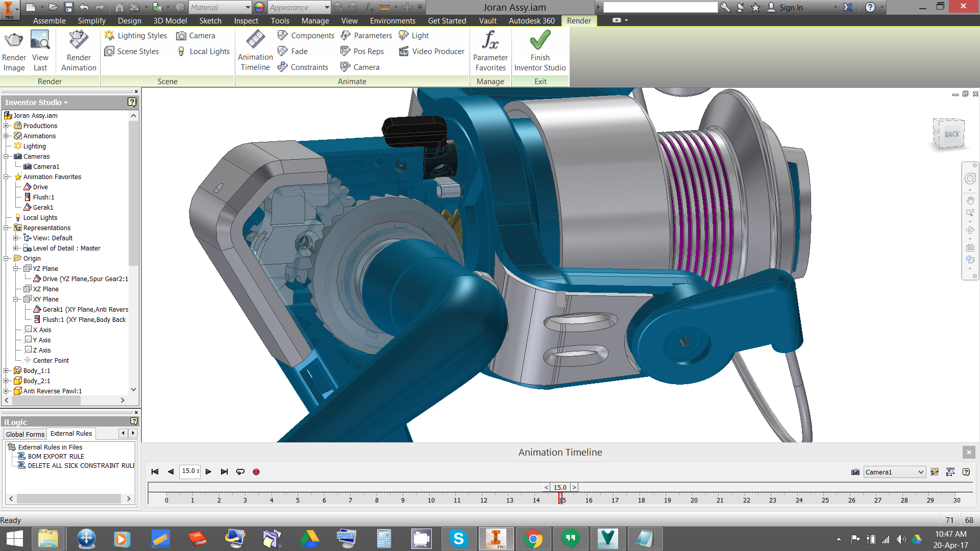Launch Render Animation tool
Image resolution: width=980 pixels, height=551 pixels.
79,51
